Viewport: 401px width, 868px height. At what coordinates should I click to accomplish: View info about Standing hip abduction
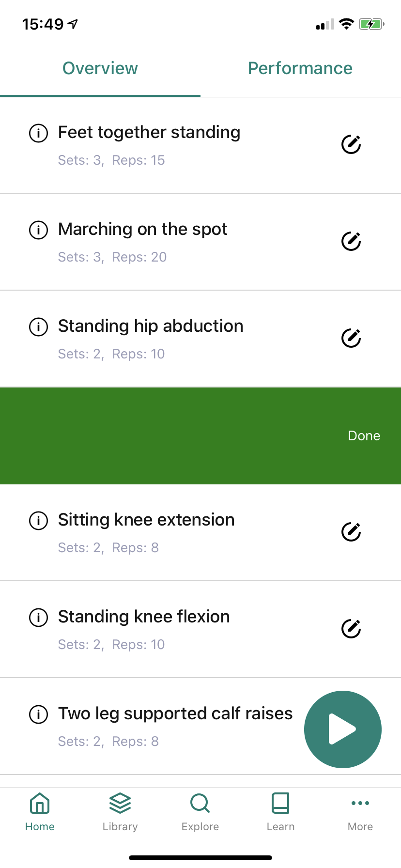[x=38, y=327]
